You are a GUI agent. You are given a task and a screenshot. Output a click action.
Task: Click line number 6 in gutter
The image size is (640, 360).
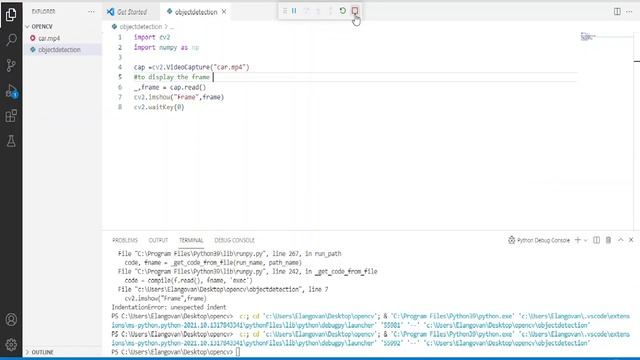[x=120, y=87]
